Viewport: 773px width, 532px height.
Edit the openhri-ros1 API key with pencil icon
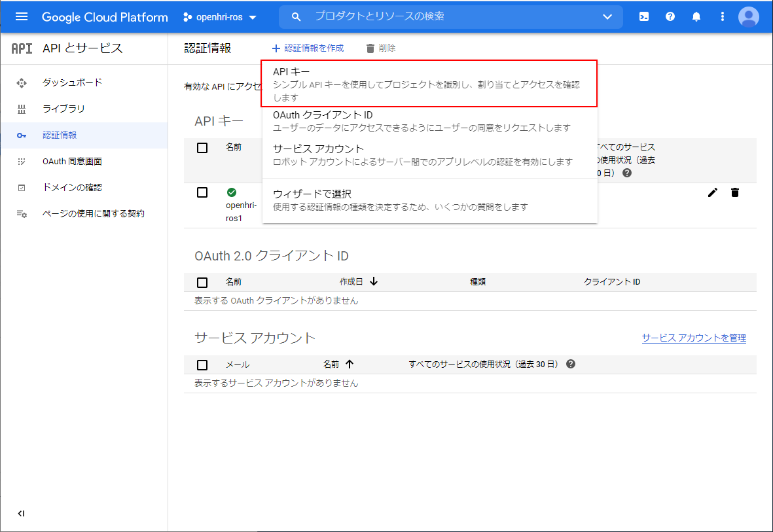[x=712, y=193]
